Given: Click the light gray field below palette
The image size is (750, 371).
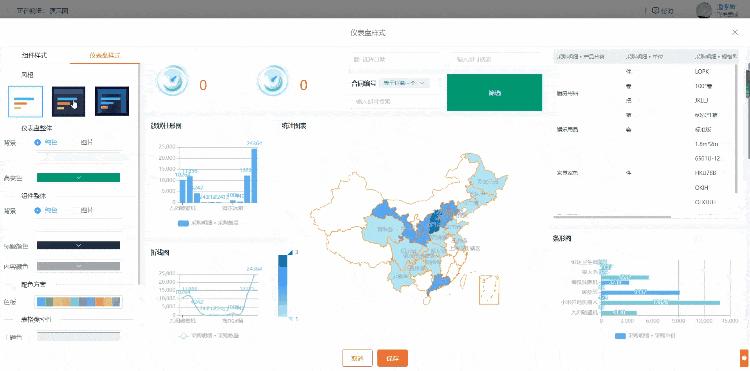Looking at the screenshot, I should (78, 337).
